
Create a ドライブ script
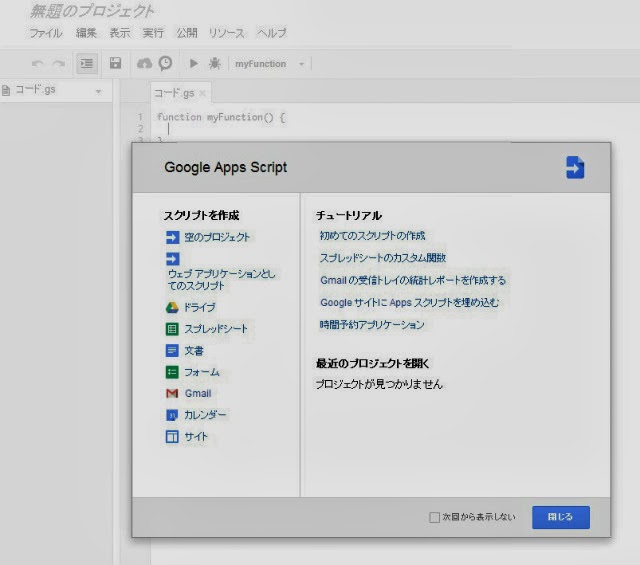[x=199, y=307]
